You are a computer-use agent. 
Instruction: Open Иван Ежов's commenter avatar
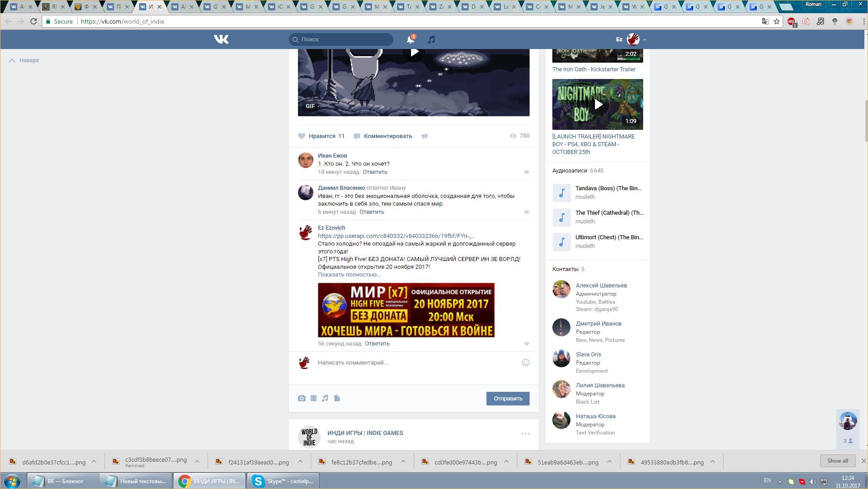[306, 160]
